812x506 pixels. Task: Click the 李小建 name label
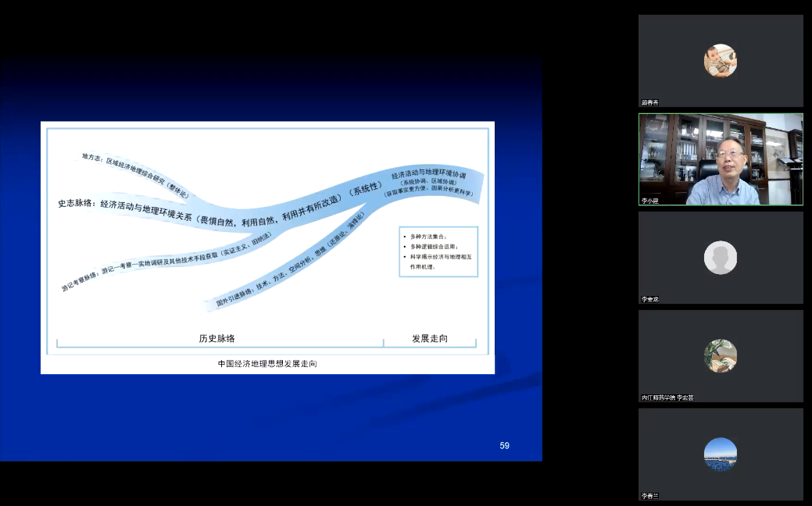point(650,201)
